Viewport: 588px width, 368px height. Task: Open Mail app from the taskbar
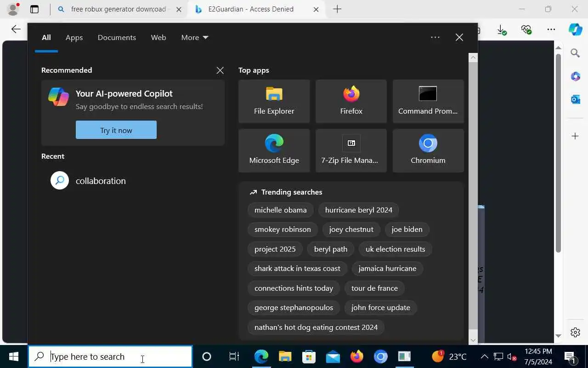click(333, 356)
